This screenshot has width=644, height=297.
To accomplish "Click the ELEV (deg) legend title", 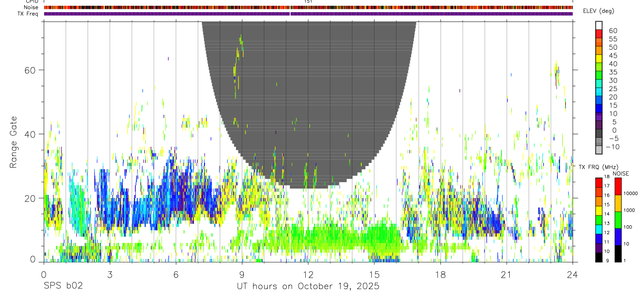I will (x=598, y=11).
